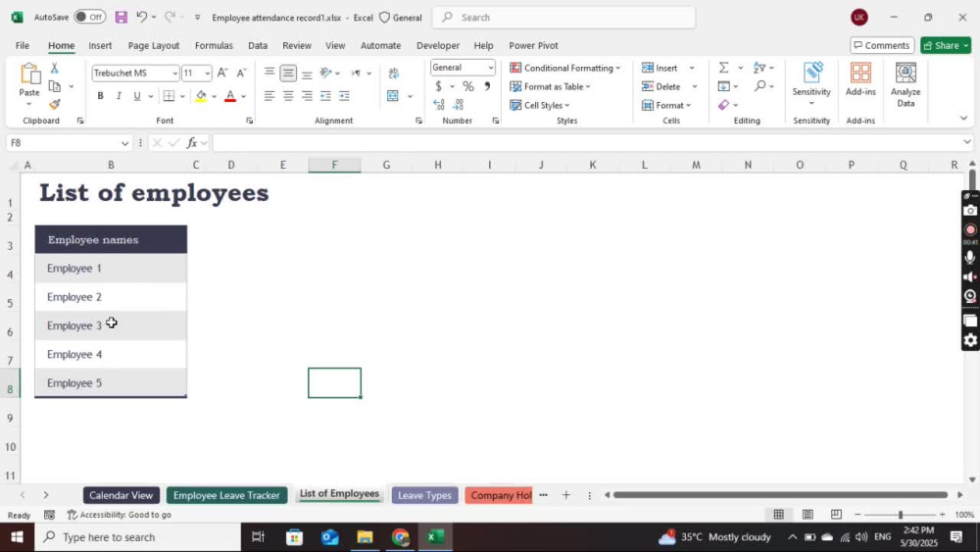
Task: Select the Employee 3 cell
Action: [x=111, y=326]
